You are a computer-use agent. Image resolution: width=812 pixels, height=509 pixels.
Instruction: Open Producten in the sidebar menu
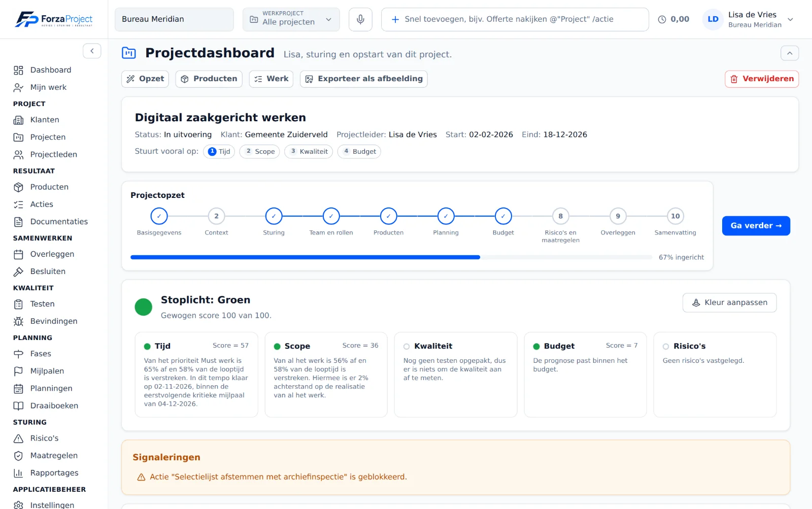coord(49,187)
